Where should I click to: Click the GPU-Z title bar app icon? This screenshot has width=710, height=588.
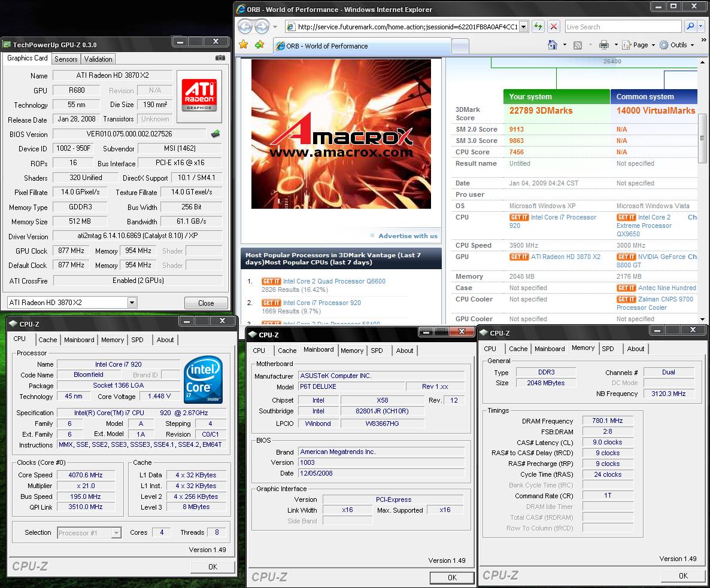click(x=7, y=44)
